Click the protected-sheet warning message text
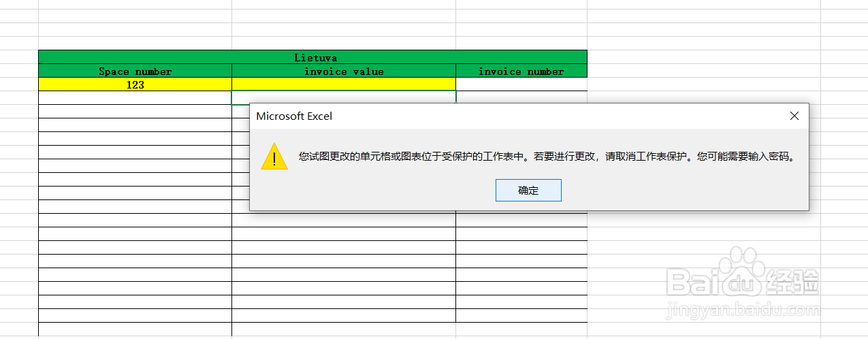Image resolution: width=868 pixels, height=339 pixels. click(x=547, y=157)
